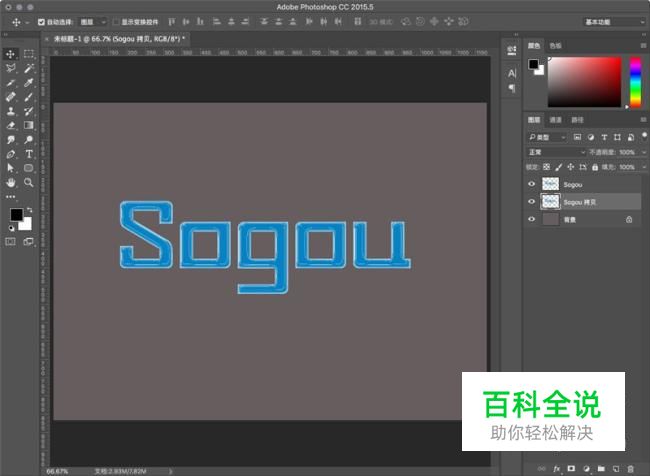Create a new adjustment layer
The height and width of the screenshot is (476, 650).
point(586,469)
